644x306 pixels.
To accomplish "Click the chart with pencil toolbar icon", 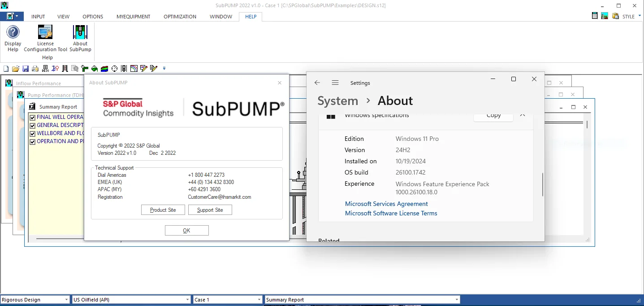I will pos(144,69).
